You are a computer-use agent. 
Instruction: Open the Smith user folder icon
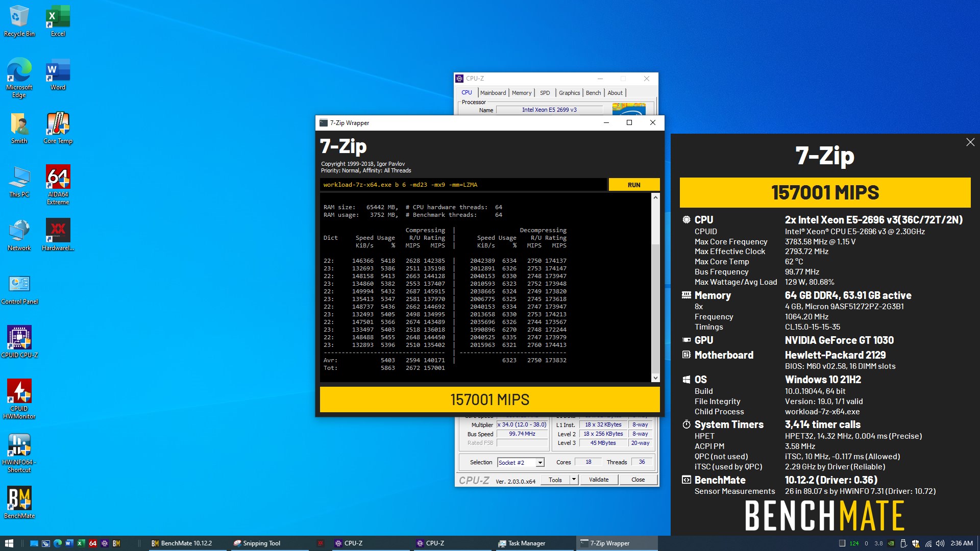pos(19,128)
